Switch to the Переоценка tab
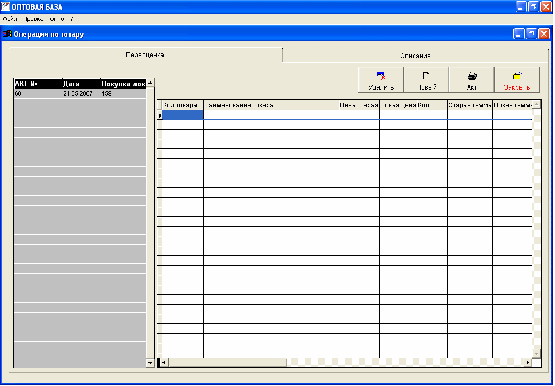 tap(145, 55)
